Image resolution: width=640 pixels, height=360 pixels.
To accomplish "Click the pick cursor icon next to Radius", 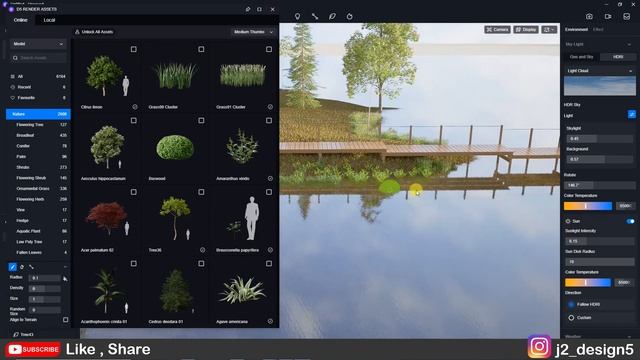I will point(65,278).
